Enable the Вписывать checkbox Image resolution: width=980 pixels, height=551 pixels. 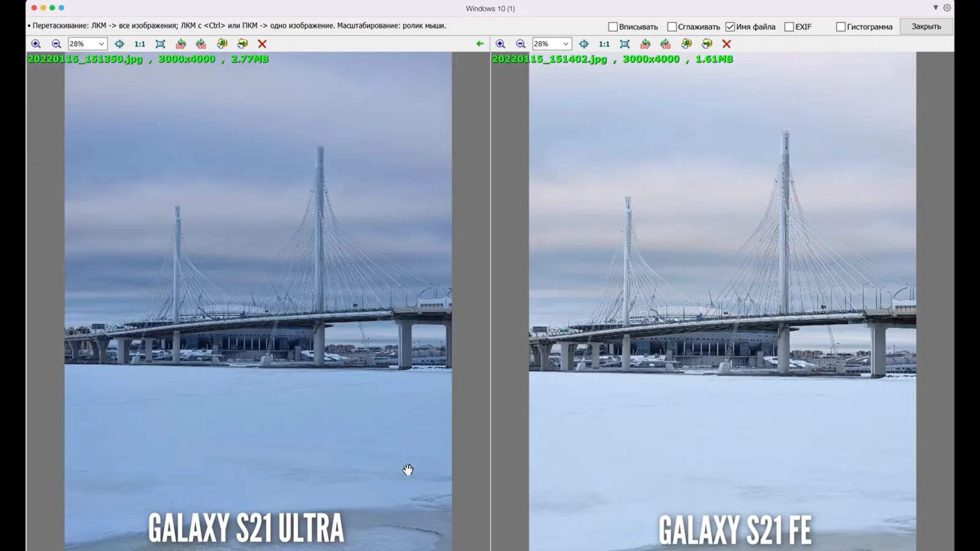coord(612,27)
